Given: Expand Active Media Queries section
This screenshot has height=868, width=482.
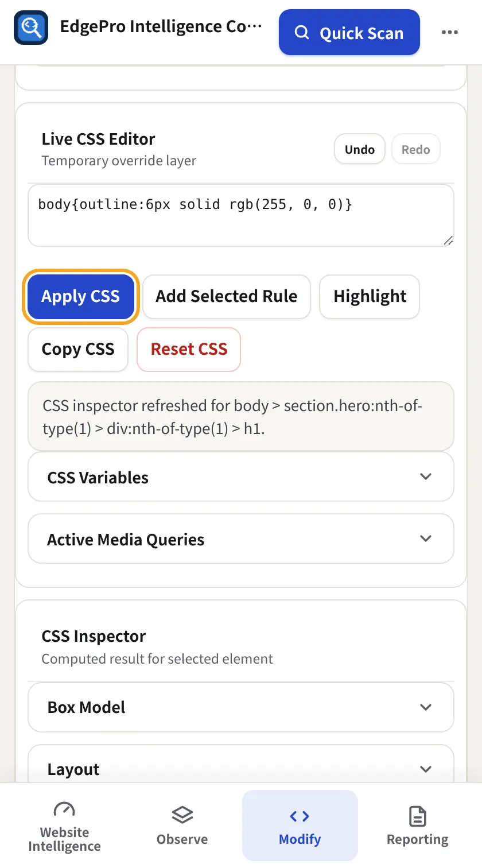Looking at the screenshot, I should 241,538.
